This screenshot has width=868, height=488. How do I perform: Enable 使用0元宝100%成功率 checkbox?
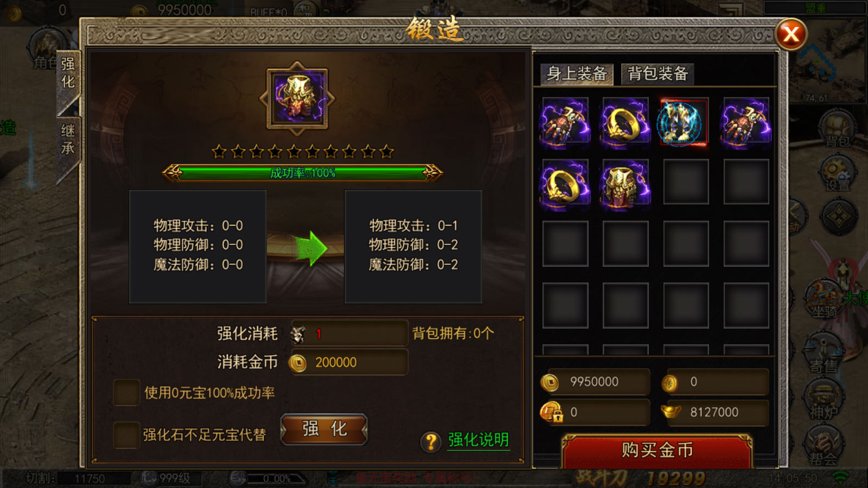click(x=126, y=393)
